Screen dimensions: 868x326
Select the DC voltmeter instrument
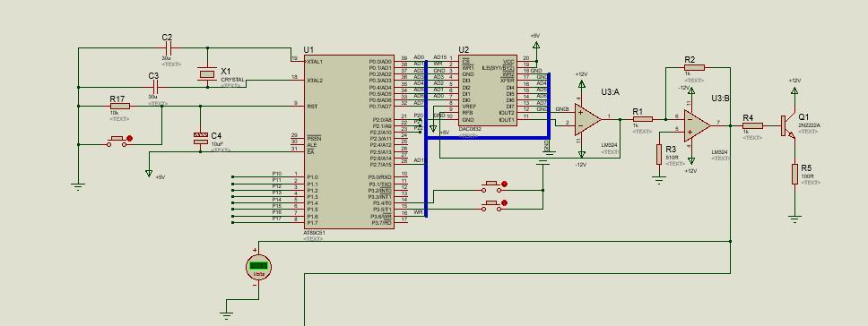(x=258, y=267)
